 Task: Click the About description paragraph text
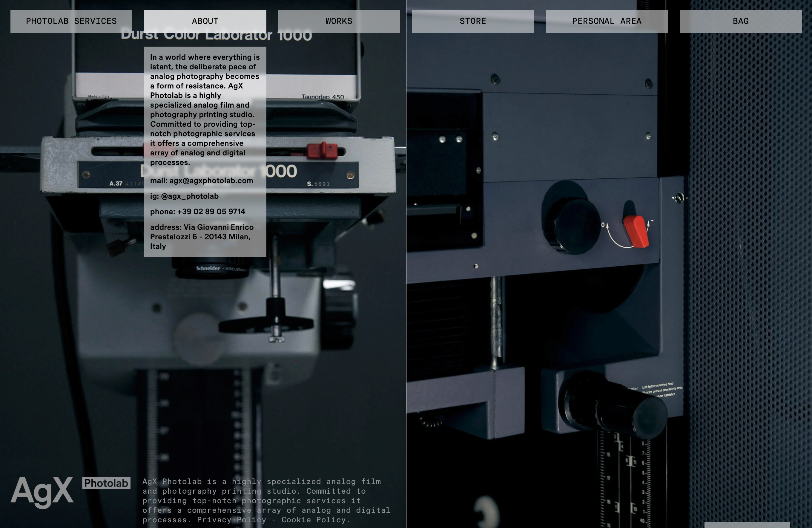click(x=204, y=110)
